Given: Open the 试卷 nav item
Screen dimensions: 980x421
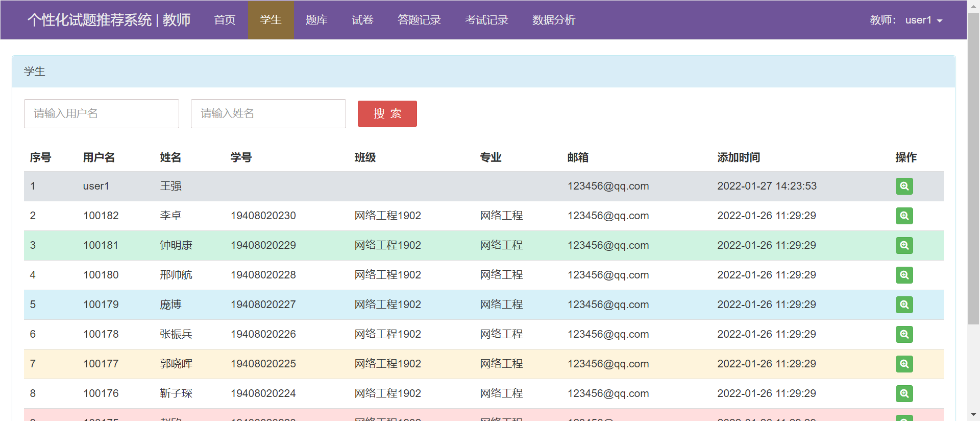Looking at the screenshot, I should [362, 20].
